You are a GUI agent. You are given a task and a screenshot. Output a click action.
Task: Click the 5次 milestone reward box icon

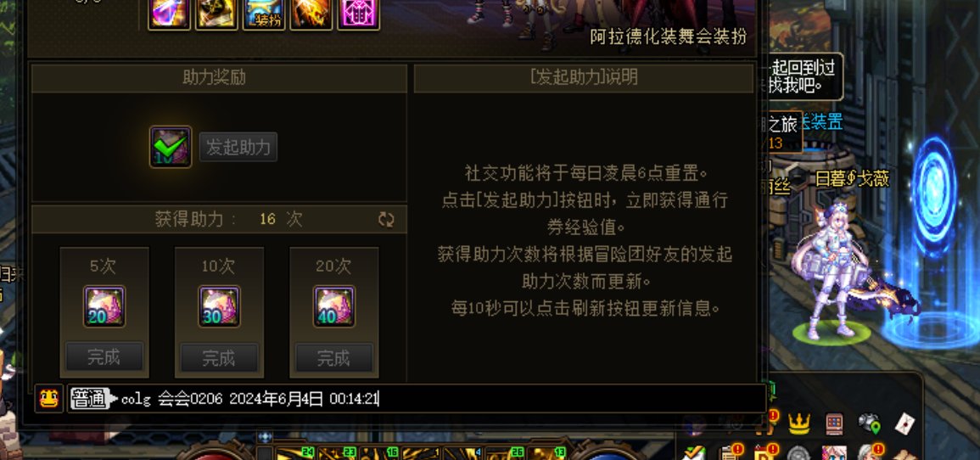click(x=104, y=307)
